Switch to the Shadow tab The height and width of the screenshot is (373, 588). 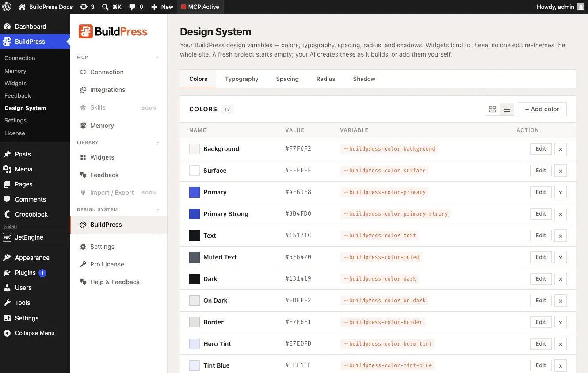pyautogui.click(x=364, y=79)
